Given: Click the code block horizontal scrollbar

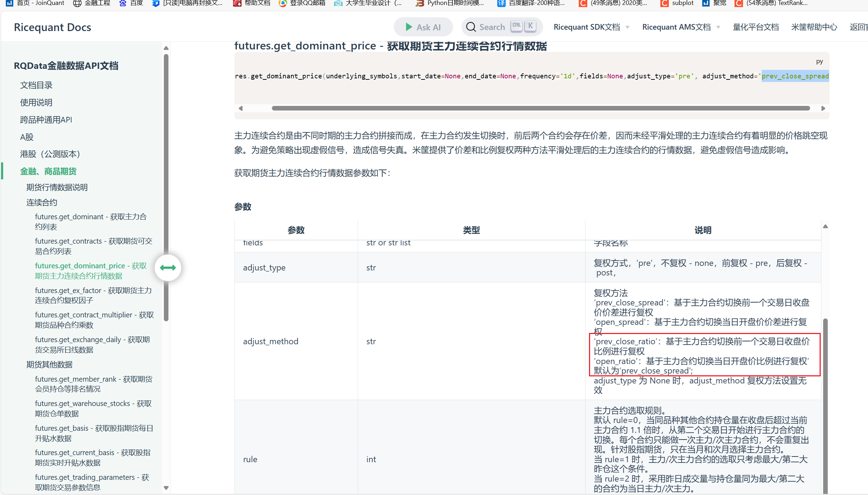Looking at the screenshot, I should tap(541, 108).
